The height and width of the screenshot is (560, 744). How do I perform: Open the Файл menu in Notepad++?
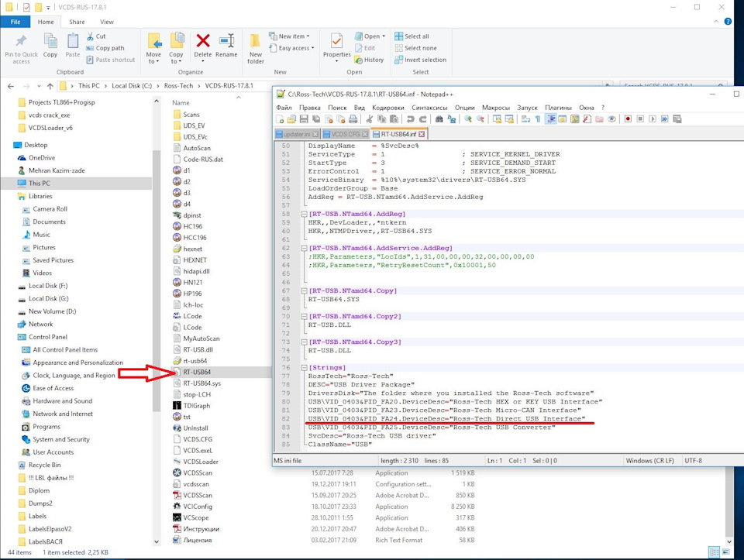click(x=284, y=108)
